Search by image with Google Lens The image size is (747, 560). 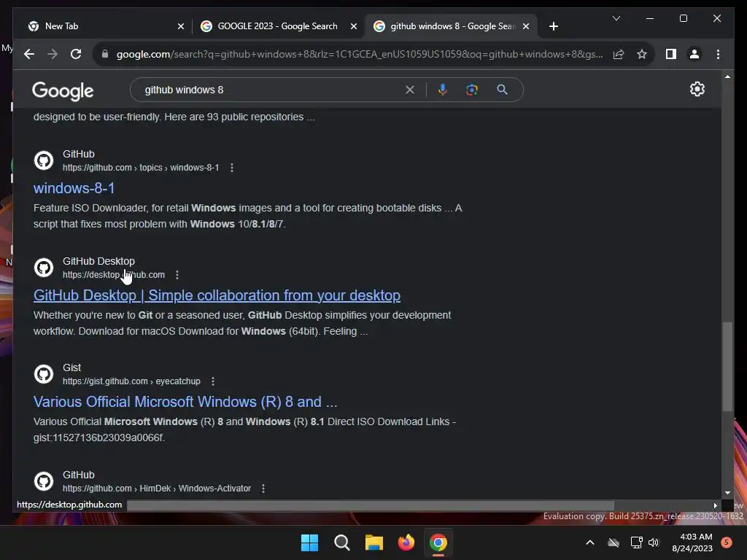pos(472,90)
